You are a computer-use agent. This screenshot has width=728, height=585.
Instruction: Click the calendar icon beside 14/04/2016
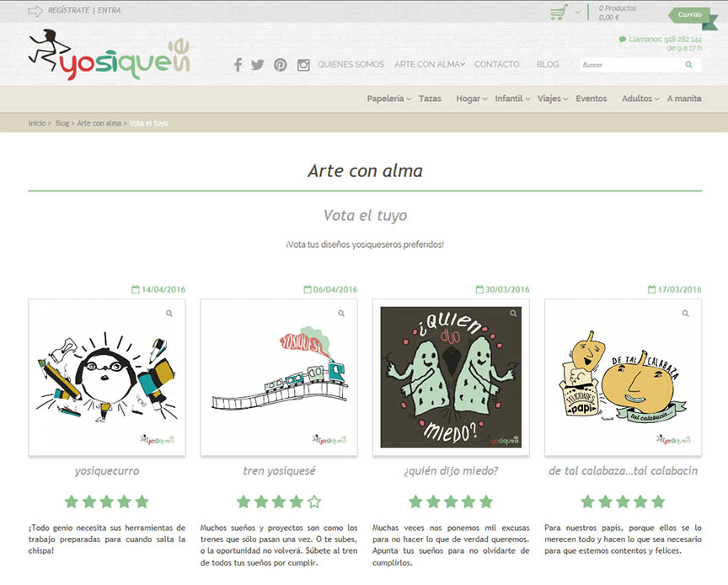[x=135, y=289]
